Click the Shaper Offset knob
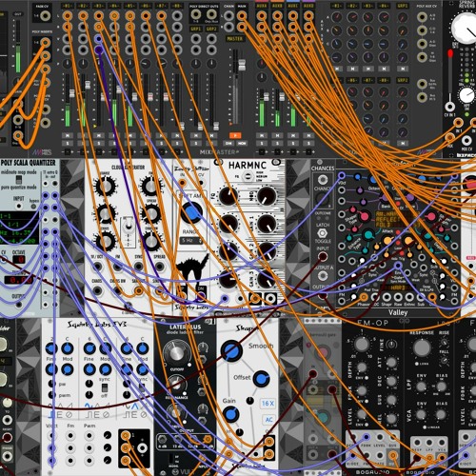Image resolution: width=476 pixels, height=476 pixels. 261,379
